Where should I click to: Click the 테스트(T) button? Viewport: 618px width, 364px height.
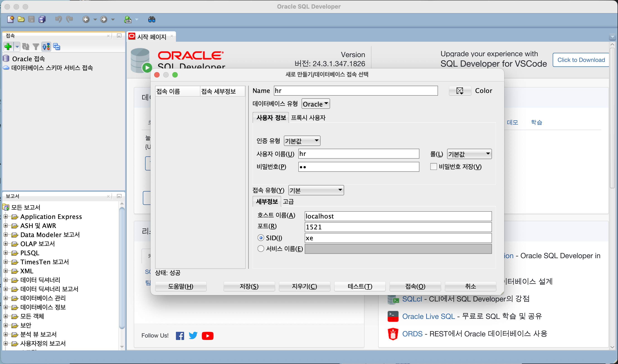click(x=360, y=286)
